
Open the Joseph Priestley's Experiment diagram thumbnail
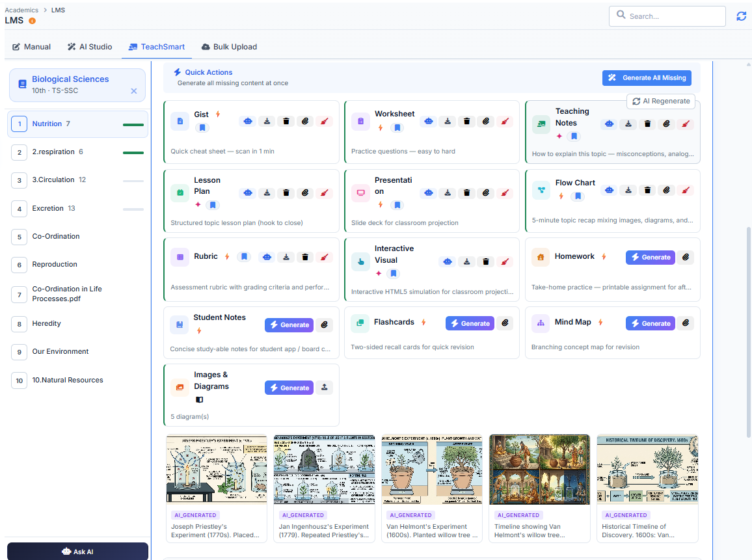216,470
